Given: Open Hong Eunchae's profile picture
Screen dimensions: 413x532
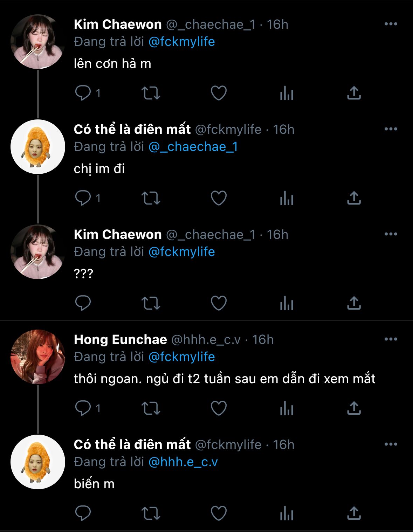Looking at the screenshot, I should [38, 357].
